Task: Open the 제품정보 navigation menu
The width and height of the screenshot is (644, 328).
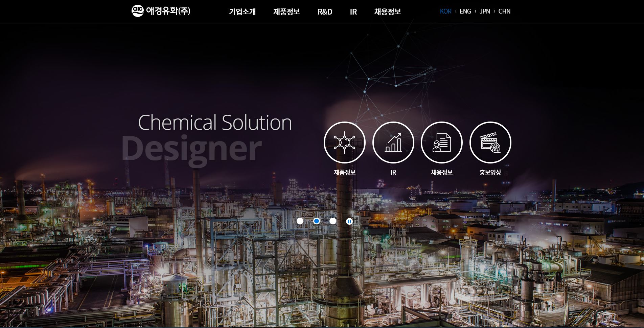Action: [286, 12]
